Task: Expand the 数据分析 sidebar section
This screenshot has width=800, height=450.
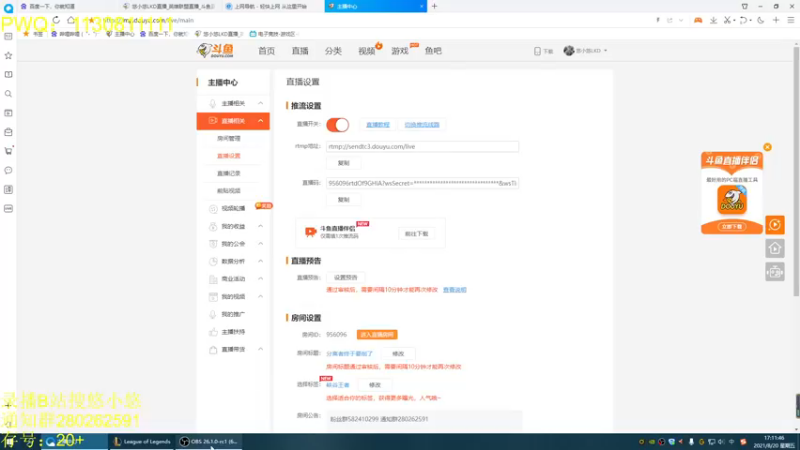Action: 261,261
